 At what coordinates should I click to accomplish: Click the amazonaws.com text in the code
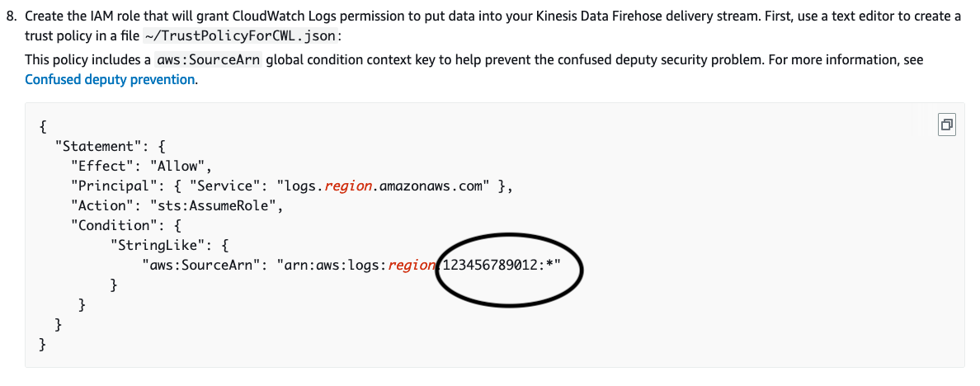tap(436, 186)
